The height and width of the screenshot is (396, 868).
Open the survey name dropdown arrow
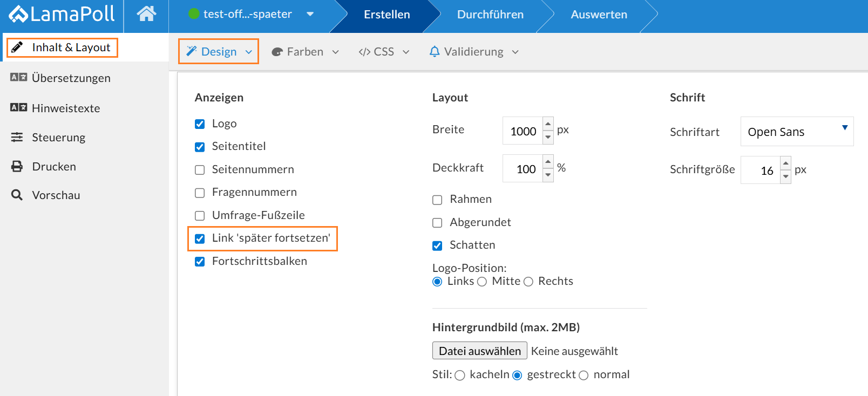(x=310, y=14)
